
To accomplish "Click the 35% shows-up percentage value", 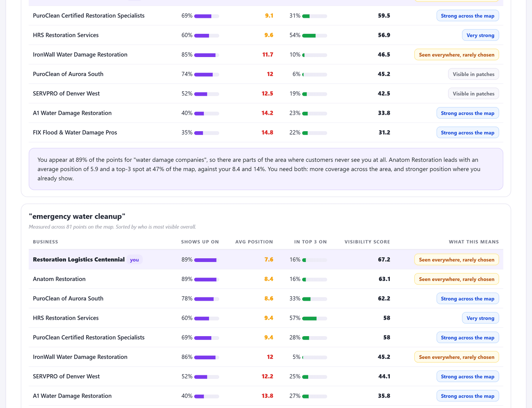I will tap(187, 132).
